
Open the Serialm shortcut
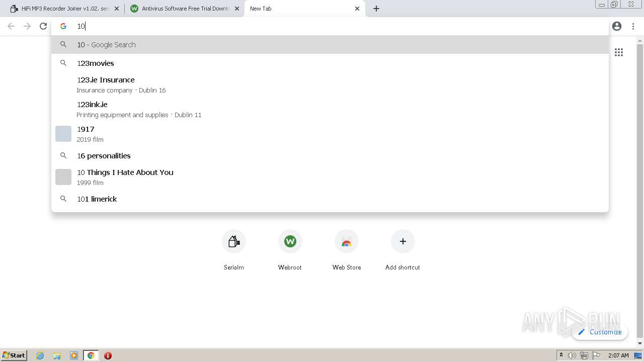234,250
